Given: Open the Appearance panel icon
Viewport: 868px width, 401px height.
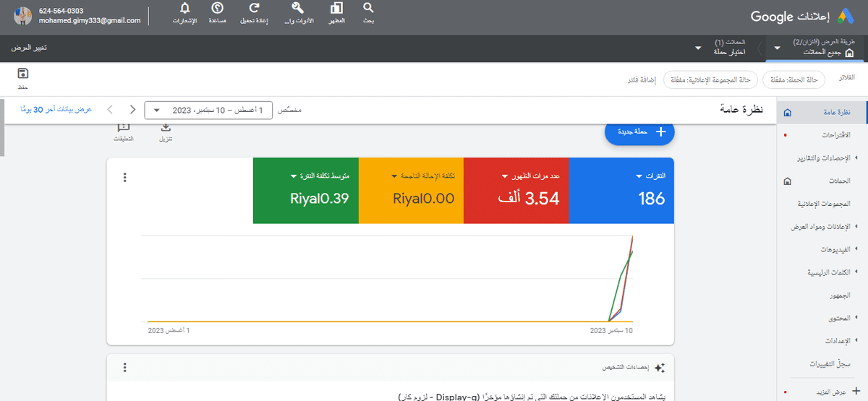Looking at the screenshot, I should tap(336, 9).
